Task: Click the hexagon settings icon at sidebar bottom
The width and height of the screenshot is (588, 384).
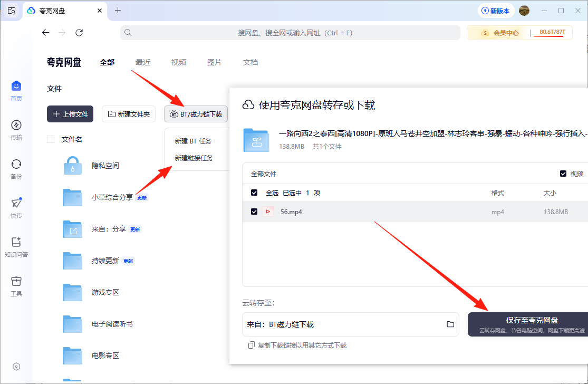Action: tap(16, 367)
